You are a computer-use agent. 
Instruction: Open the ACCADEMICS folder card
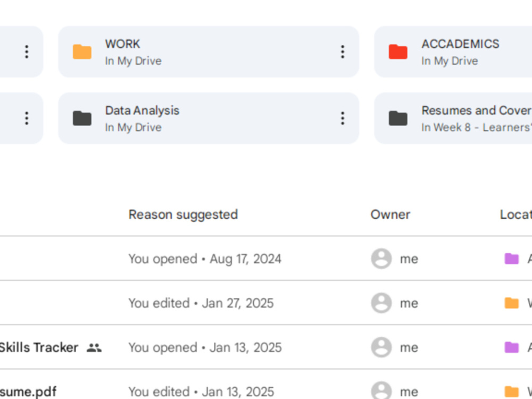[x=453, y=52]
